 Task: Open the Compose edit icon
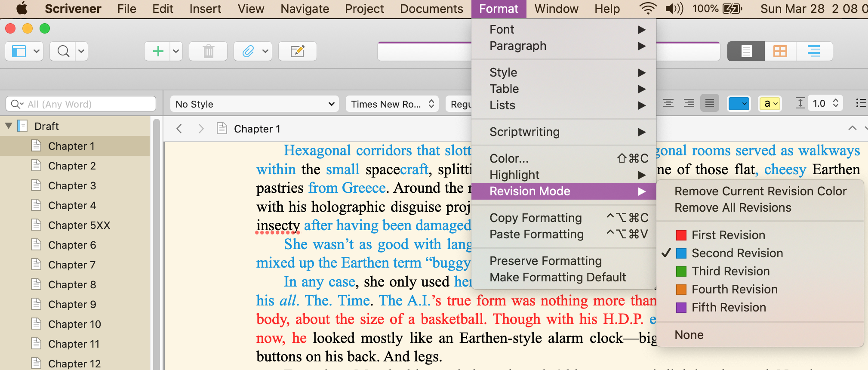point(298,52)
